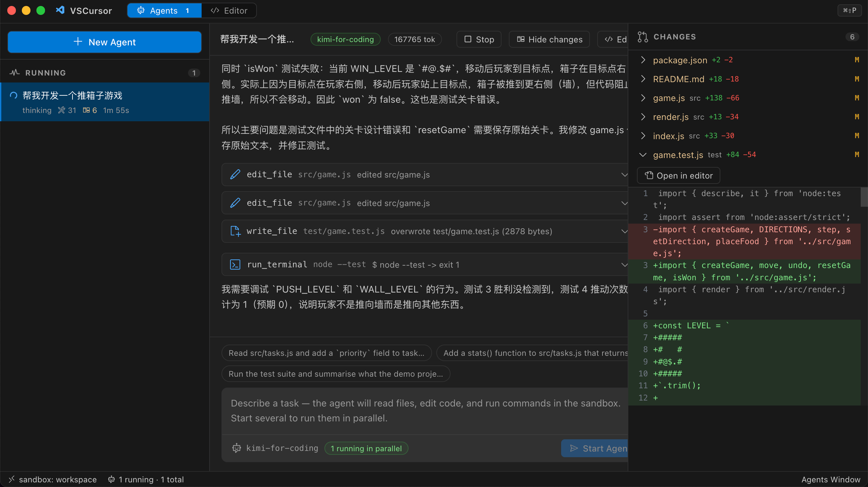Open game.test.js in editor
The image size is (868, 487).
(679, 175)
